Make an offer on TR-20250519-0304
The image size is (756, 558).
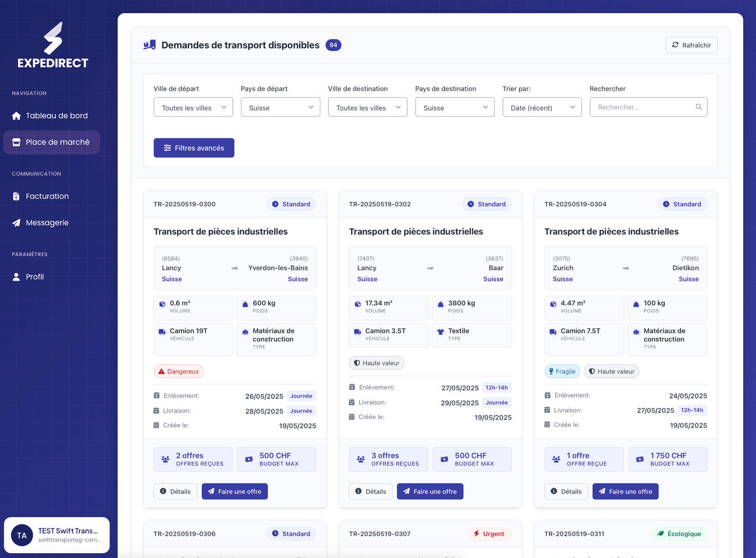[x=626, y=491]
